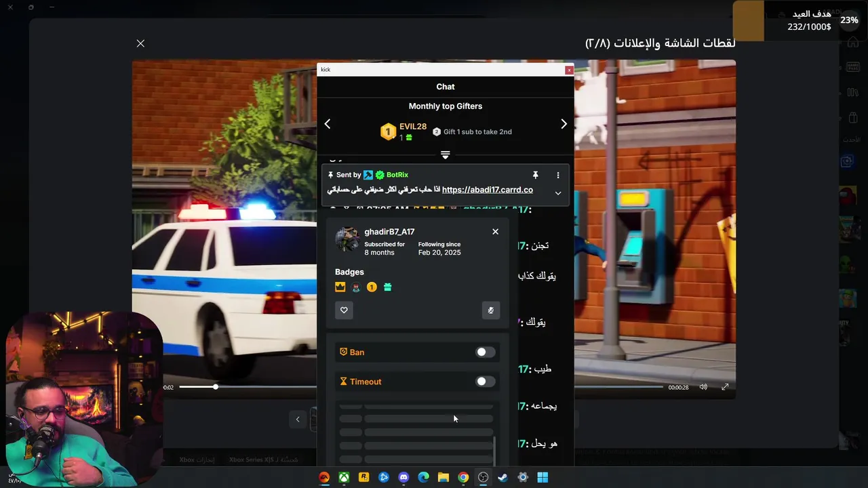Click 'Gift 1 sub to take 2nd' text

[477, 132]
